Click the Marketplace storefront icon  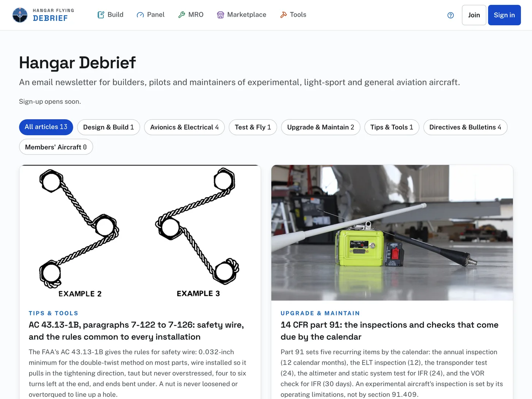(220, 15)
